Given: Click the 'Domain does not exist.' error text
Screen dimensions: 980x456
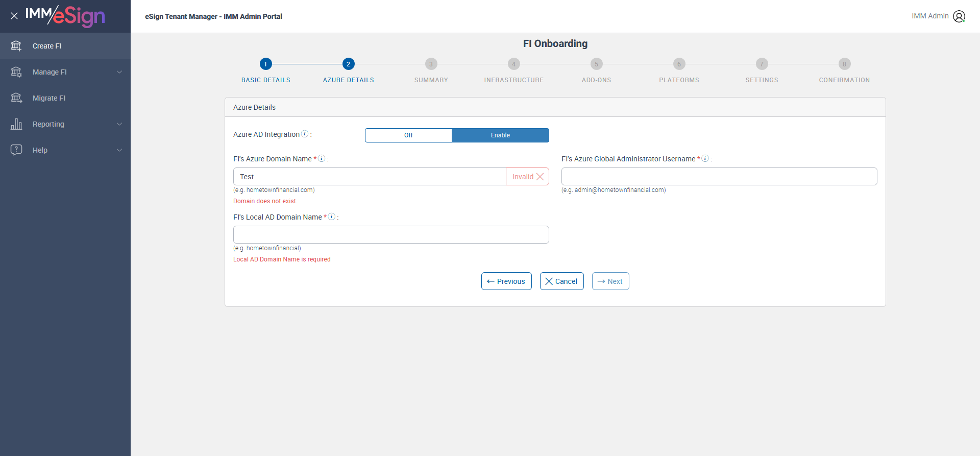Looking at the screenshot, I should click(x=265, y=201).
